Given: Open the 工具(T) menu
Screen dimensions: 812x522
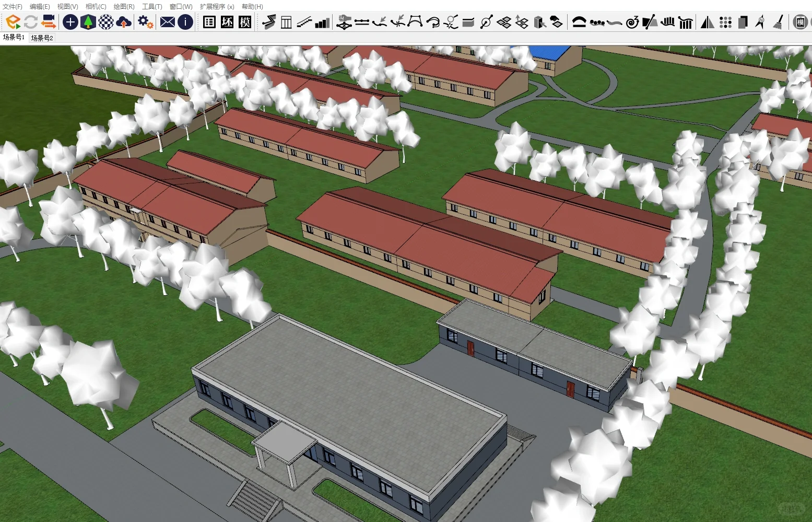Looking at the screenshot, I should point(152,7).
